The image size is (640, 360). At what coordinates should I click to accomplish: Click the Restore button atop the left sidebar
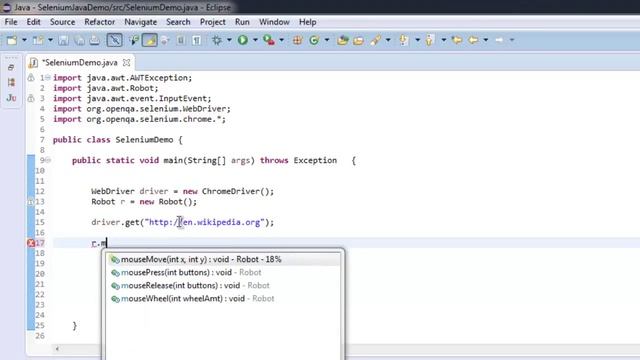(11, 67)
